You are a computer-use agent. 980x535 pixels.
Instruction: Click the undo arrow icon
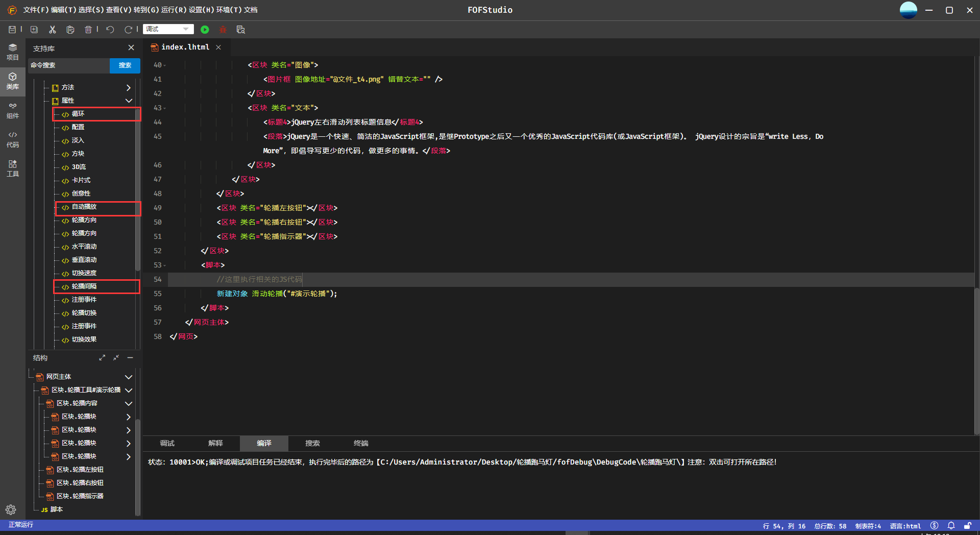(110, 30)
